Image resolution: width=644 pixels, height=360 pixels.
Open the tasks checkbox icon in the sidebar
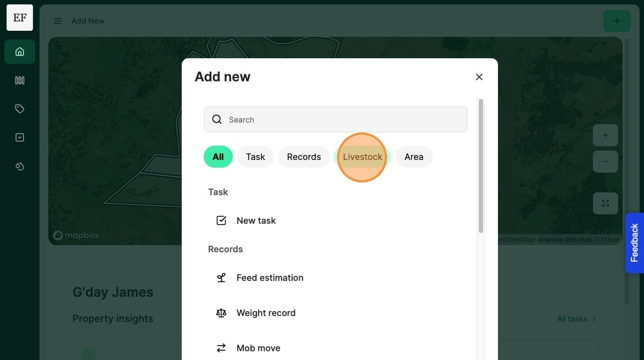click(x=20, y=137)
